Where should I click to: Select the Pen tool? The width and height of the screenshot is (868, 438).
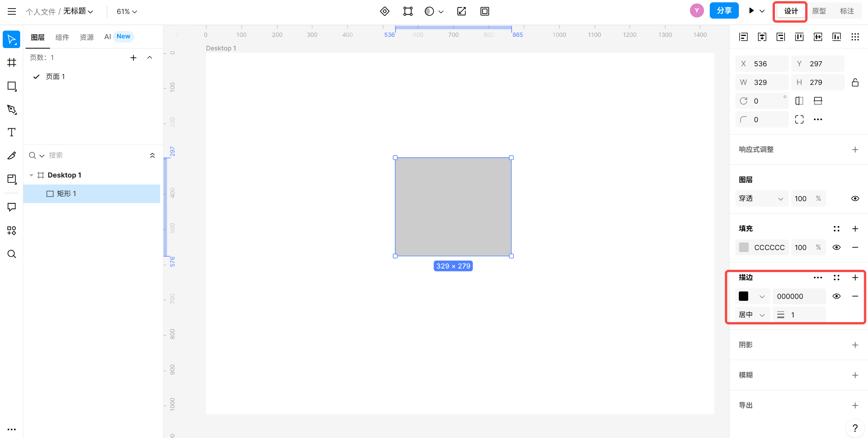pos(12,109)
